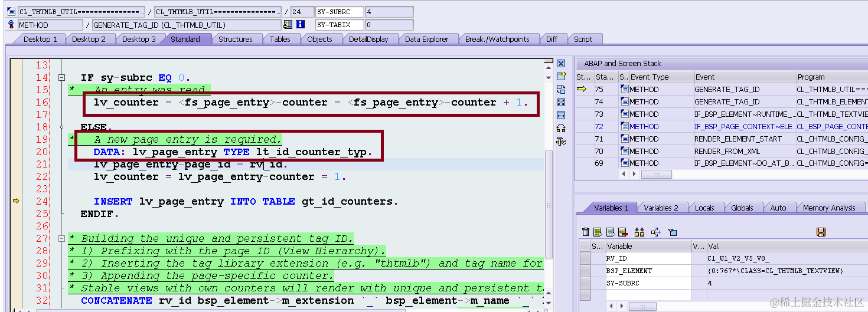Click RENDER_ELEMENT_START event in stack

pyautogui.click(x=738, y=139)
